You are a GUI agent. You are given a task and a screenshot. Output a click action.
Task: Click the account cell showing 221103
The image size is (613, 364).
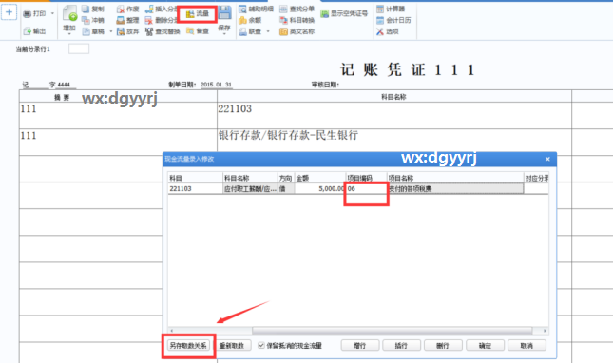[x=394, y=116]
